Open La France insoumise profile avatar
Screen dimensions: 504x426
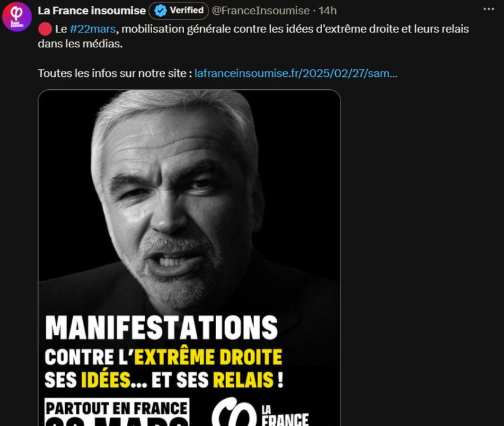[17, 17]
